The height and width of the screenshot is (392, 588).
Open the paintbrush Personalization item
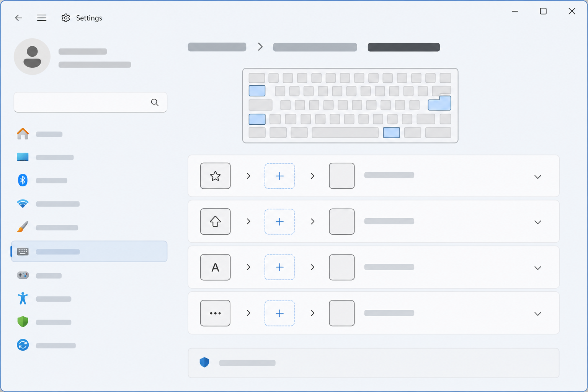(89, 227)
